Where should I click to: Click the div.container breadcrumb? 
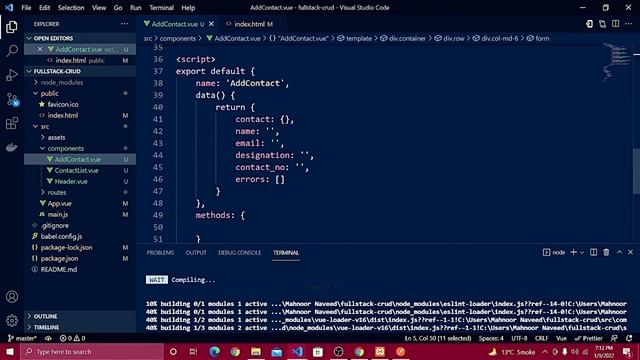point(403,38)
